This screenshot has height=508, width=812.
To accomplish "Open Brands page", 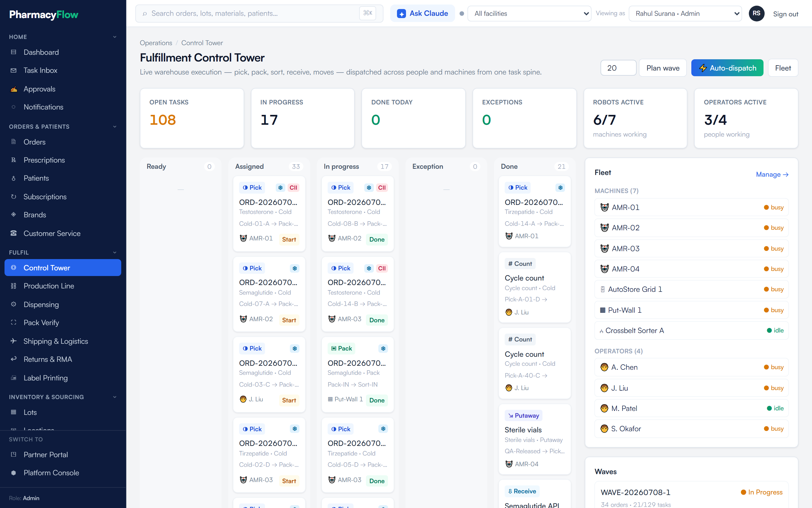I will 63,215.
